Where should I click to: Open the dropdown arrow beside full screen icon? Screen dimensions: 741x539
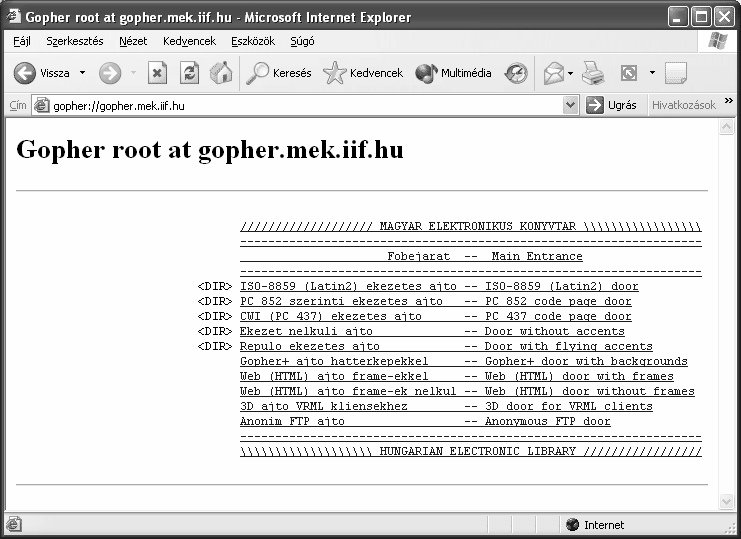(x=653, y=73)
